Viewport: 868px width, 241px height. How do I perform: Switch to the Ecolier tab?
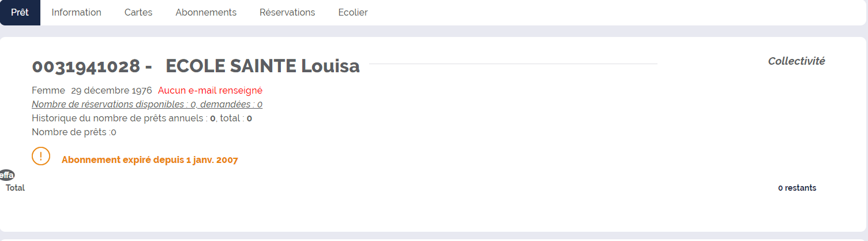(353, 12)
